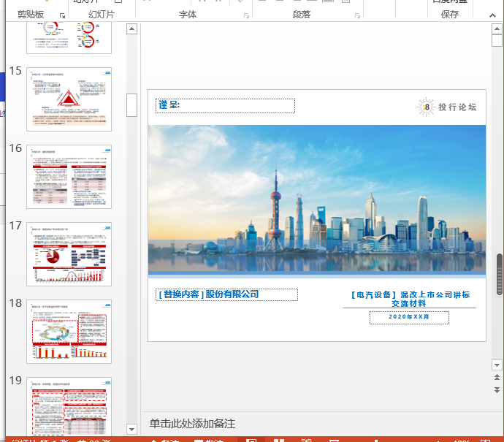Click the 保存 group label
The image size is (504, 442).
tap(450, 15)
